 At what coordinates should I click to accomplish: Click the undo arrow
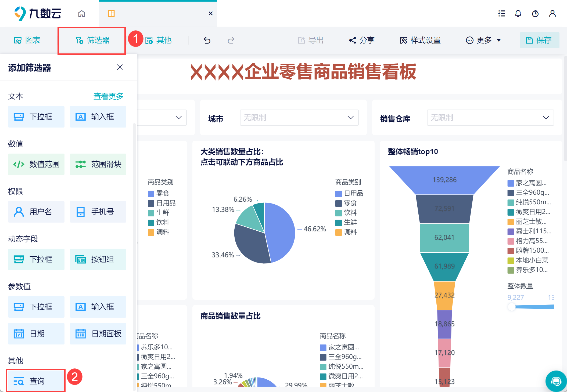[207, 40]
